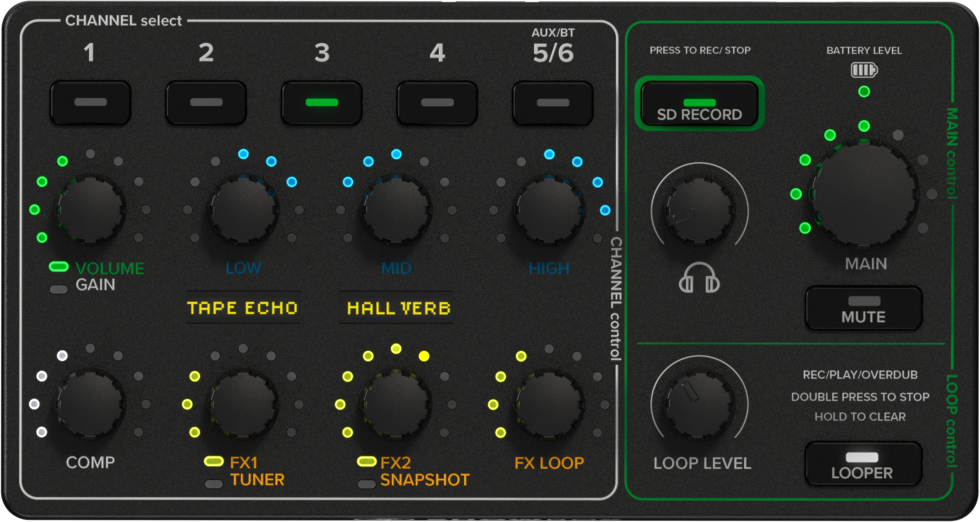980x522 pixels.
Task: Open the TAPE ECHO effect display
Action: pos(243,308)
